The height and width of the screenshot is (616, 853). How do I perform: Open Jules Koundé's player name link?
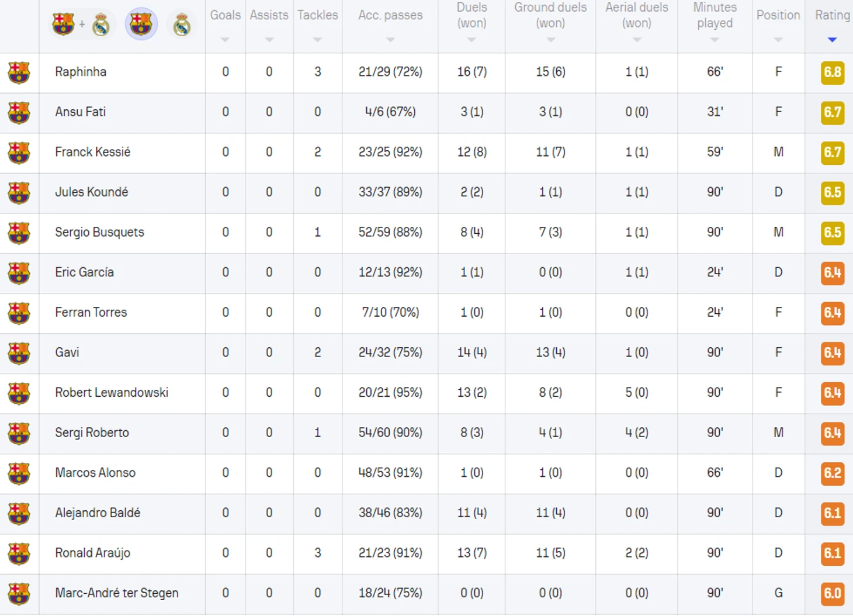click(91, 192)
